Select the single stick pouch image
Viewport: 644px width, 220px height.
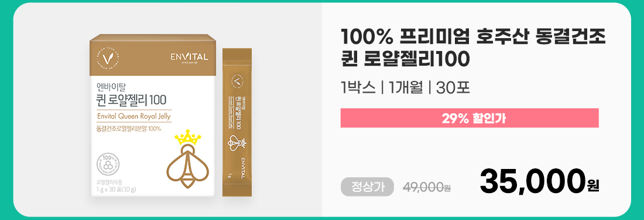point(237,122)
